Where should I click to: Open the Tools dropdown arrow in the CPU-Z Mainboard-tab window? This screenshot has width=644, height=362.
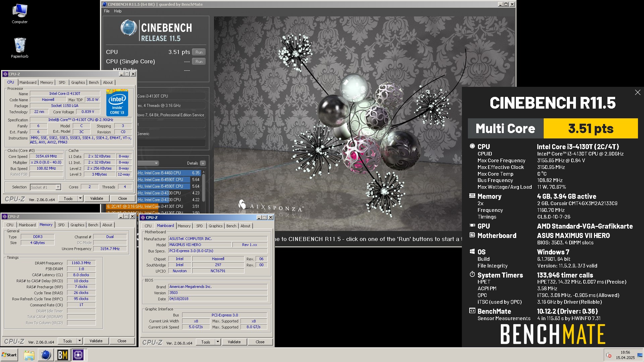tap(218, 342)
